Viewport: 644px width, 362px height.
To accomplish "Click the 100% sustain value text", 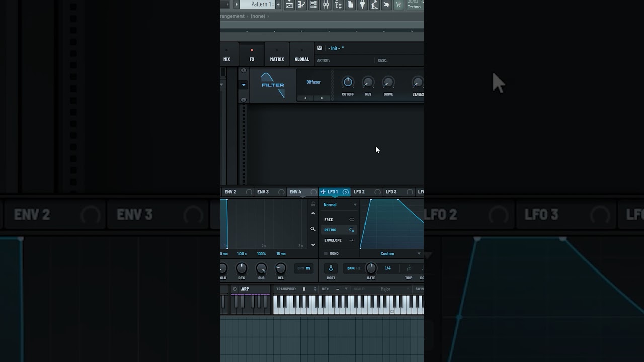I will pos(261,254).
